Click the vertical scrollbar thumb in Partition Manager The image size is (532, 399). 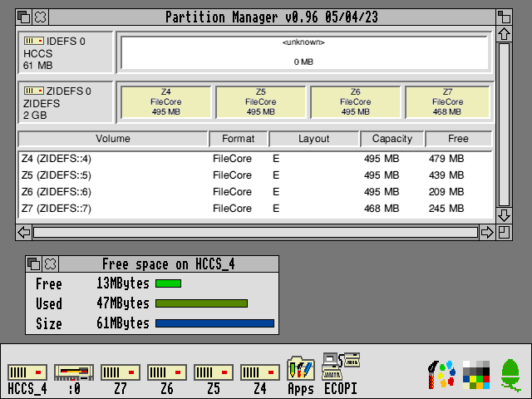tap(504, 125)
